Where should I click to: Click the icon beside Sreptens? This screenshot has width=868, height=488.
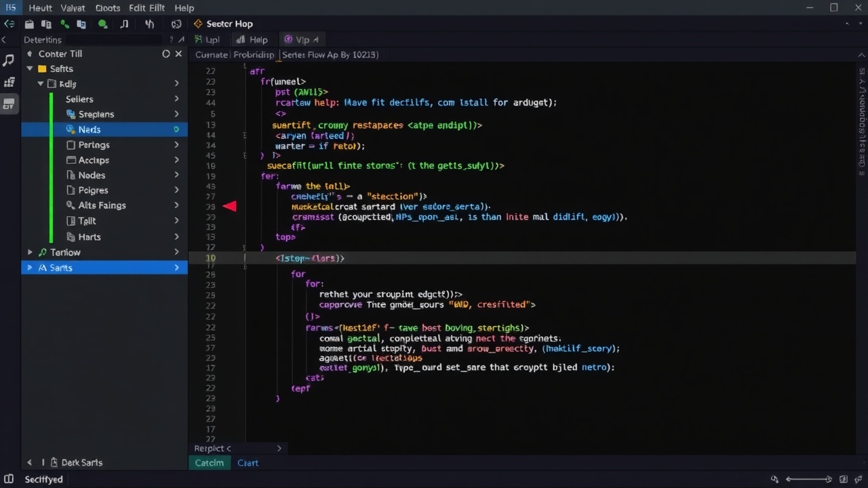click(x=71, y=115)
